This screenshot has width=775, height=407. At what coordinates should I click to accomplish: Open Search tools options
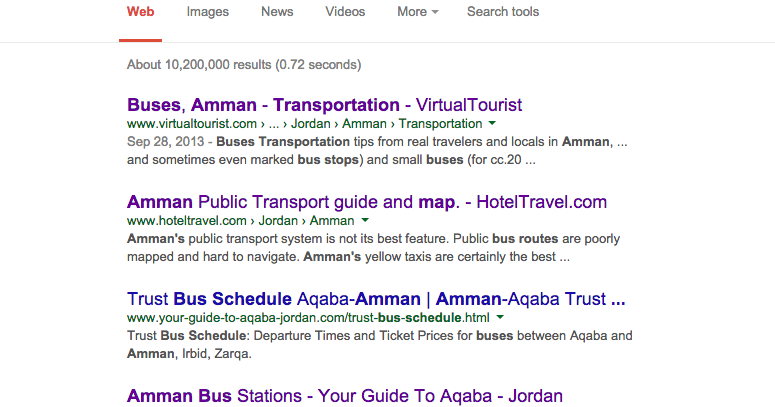(503, 12)
